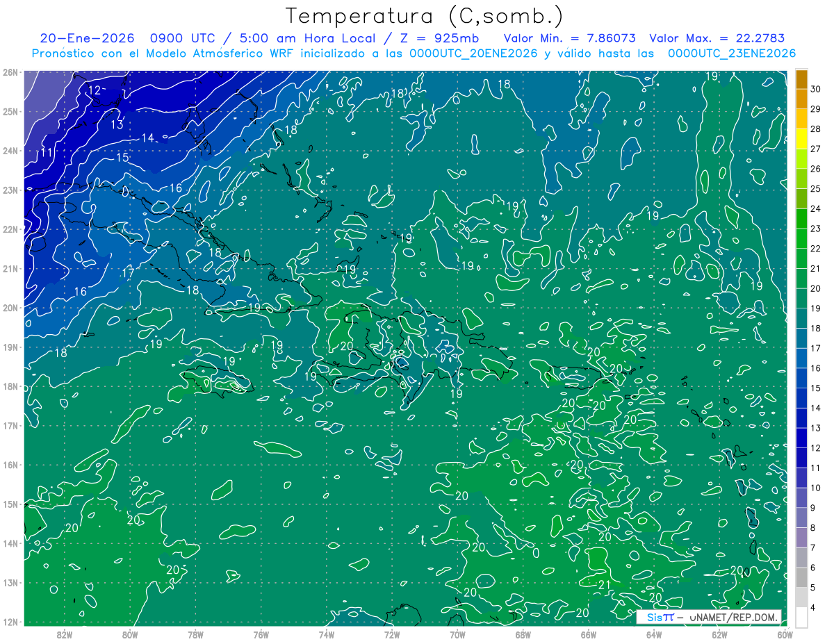
Task: Click the '62W' longitude axis label
Action: point(719,634)
